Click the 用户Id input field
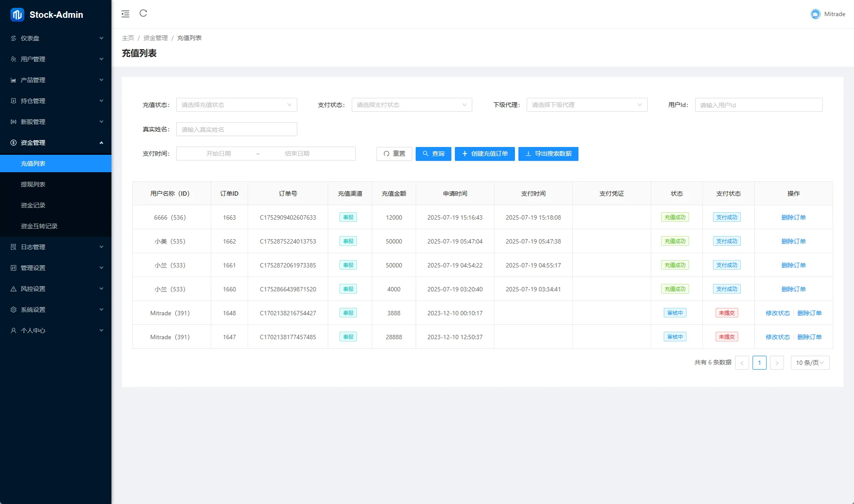The width and height of the screenshot is (854, 504). coord(758,105)
